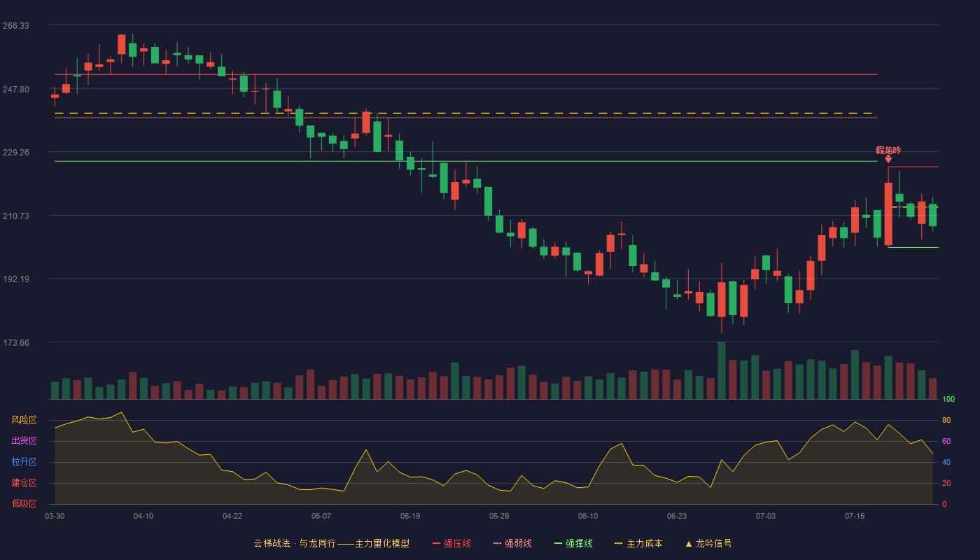Click the 05-29 date label
Screen dimensions: 980x560
point(499,516)
